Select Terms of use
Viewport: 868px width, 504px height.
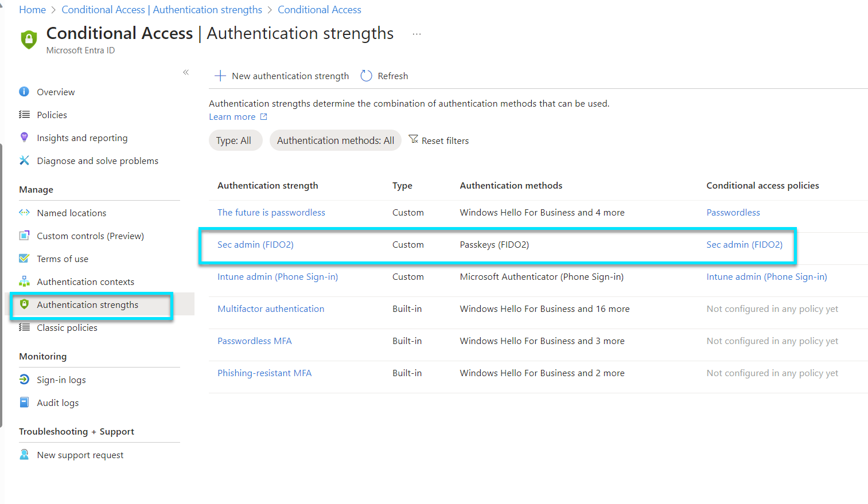pyautogui.click(x=63, y=259)
